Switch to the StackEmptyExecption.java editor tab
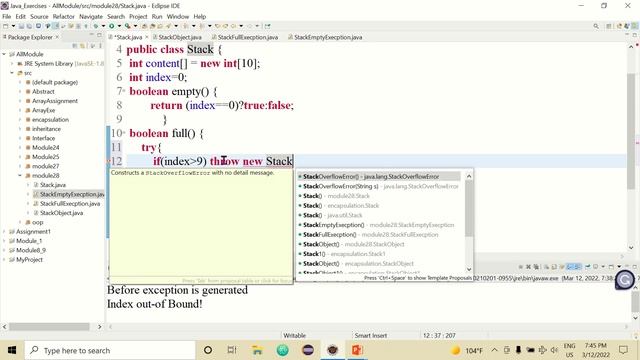The height and width of the screenshot is (360, 640). [325, 37]
